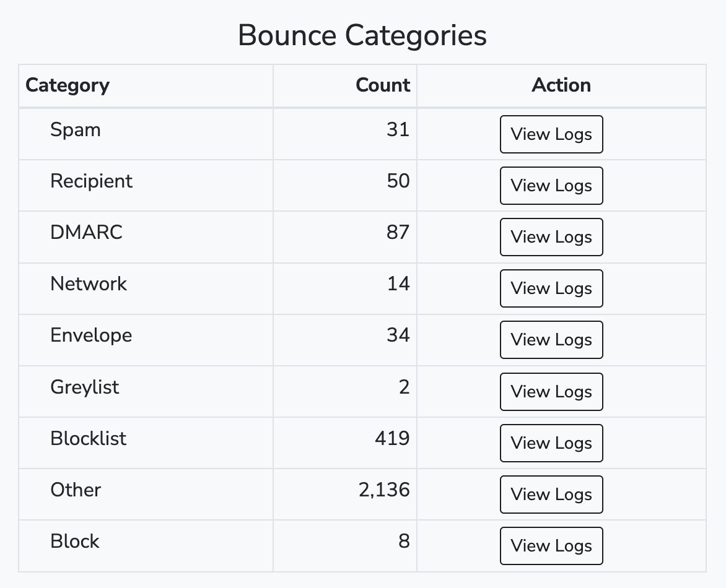Screen dimensions: 726x588
Task: Select the Blocklist category name
Action: pos(88,439)
